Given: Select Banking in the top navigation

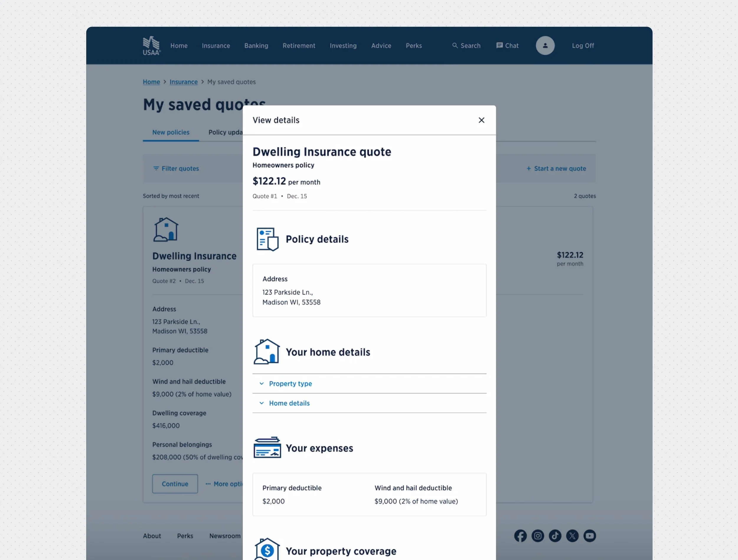Looking at the screenshot, I should (256, 46).
